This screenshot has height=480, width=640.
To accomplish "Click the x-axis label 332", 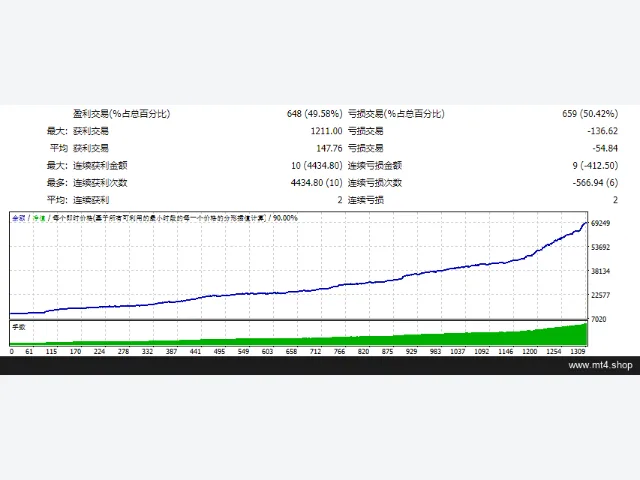I will [x=147, y=351].
